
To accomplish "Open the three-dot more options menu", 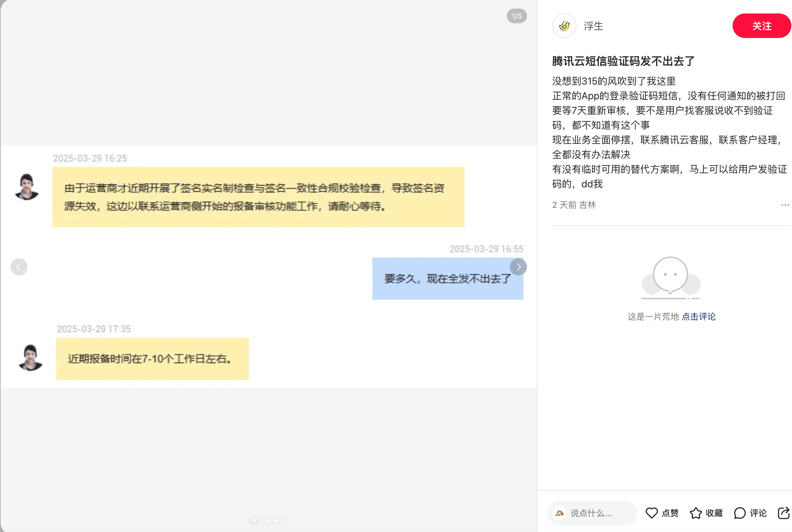I will coord(785,205).
